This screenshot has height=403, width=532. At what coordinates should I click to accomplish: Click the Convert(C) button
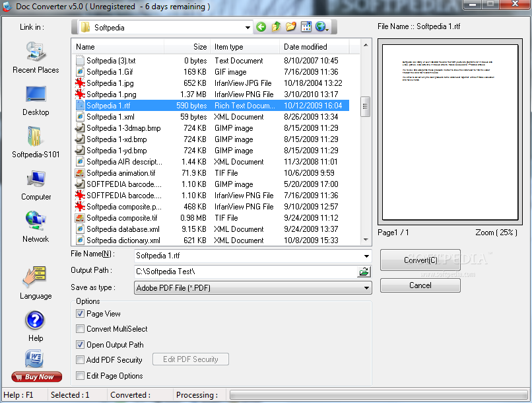pos(420,260)
